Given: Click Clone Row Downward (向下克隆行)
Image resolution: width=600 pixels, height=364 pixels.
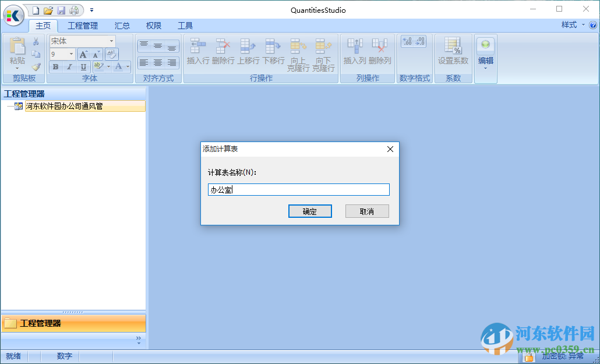Looking at the screenshot, I should pos(323,55).
